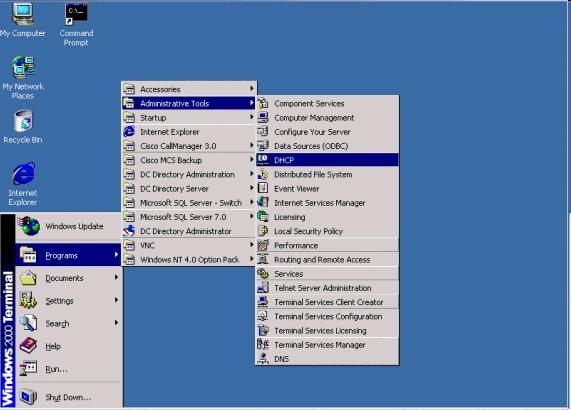Click the Internet Explorer menu icon
The image size is (571, 410).
click(x=129, y=131)
